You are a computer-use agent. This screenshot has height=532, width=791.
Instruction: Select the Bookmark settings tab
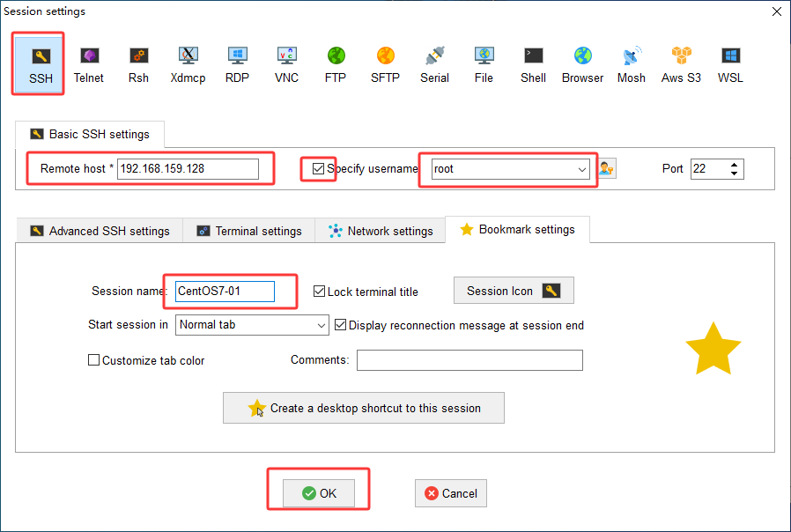pyautogui.click(x=517, y=229)
